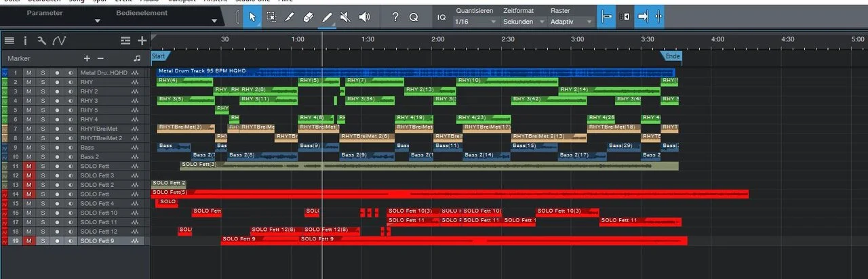
Task: Solo the Bass track
Action: click(x=43, y=147)
